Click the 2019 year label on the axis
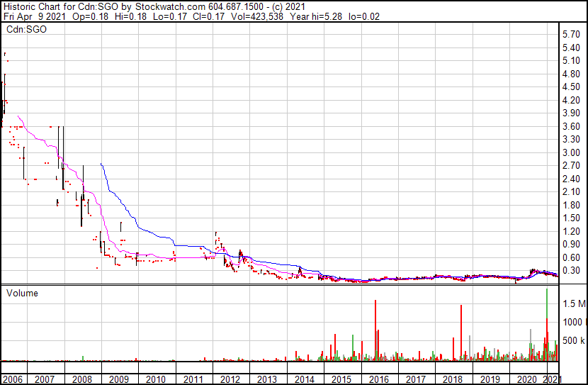 pos(490,379)
